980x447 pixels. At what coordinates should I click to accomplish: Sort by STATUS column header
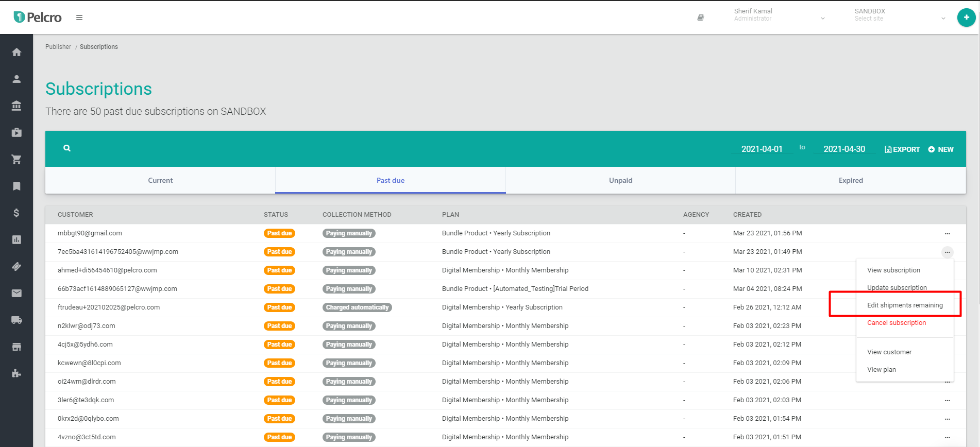click(276, 215)
